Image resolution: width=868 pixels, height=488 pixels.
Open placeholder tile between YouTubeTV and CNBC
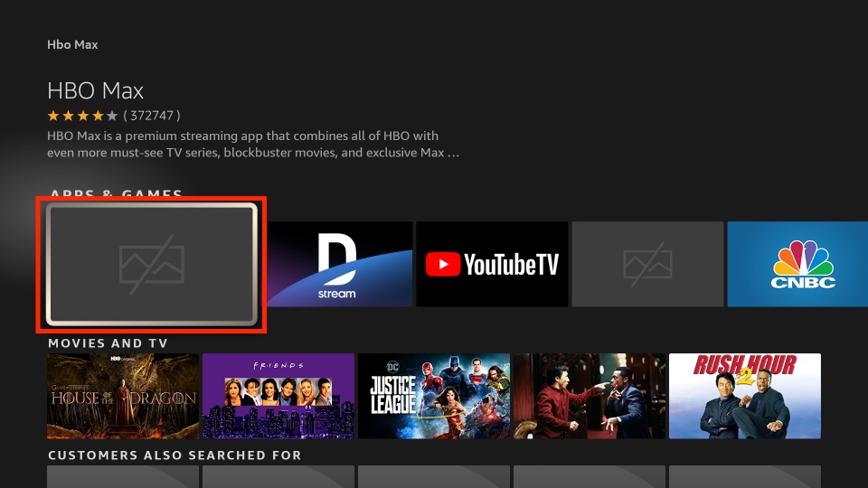click(x=647, y=264)
